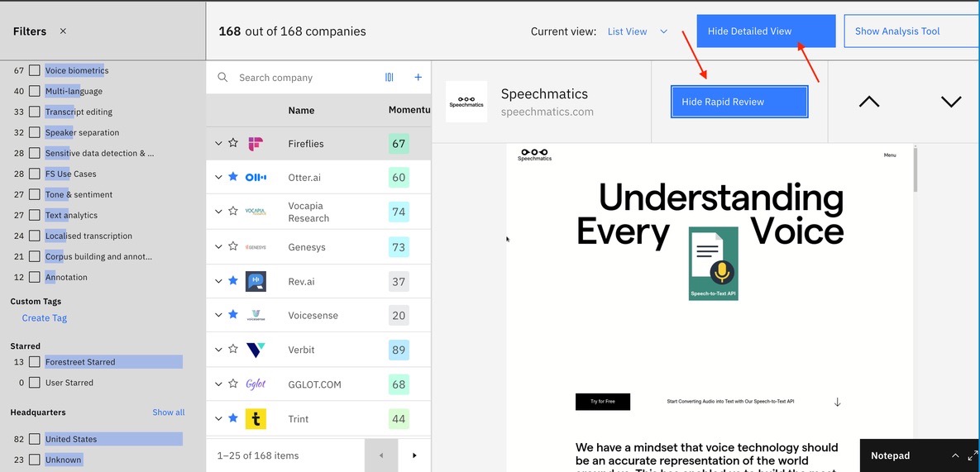Viewport: 980px width, 472px height.
Task: Click Show Analysis Tool button
Action: click(x=912, y=31)
